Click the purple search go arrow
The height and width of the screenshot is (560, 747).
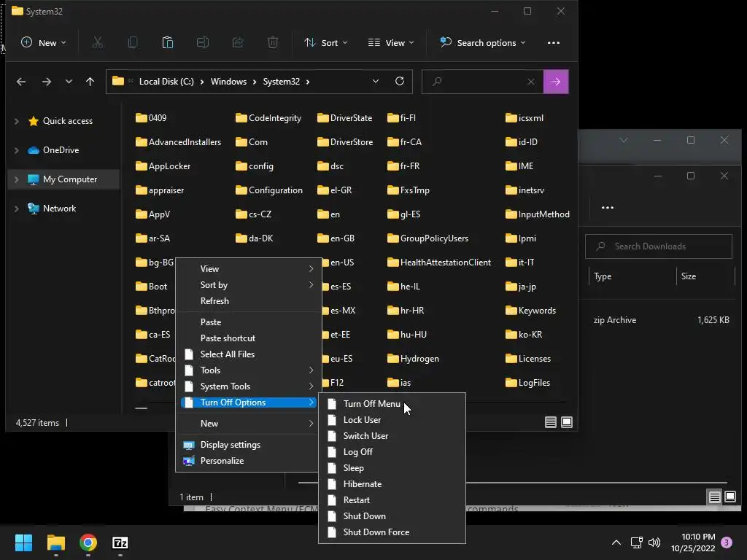556,82
